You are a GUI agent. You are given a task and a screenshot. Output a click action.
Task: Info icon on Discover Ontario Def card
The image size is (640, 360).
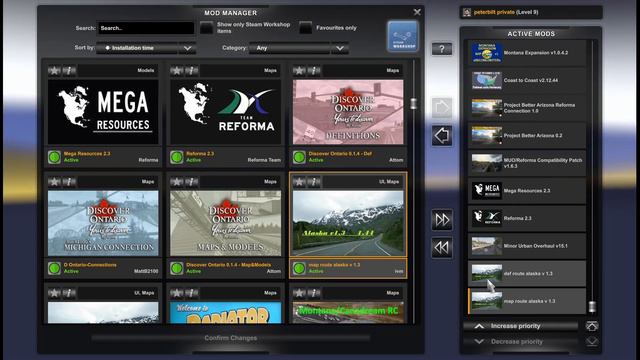click(x=314, y=71)
